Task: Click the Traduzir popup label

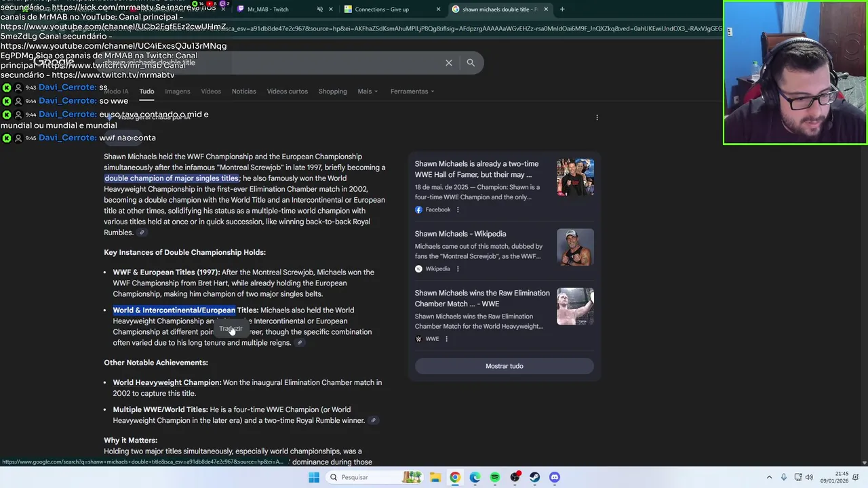Action: (231, 329)
